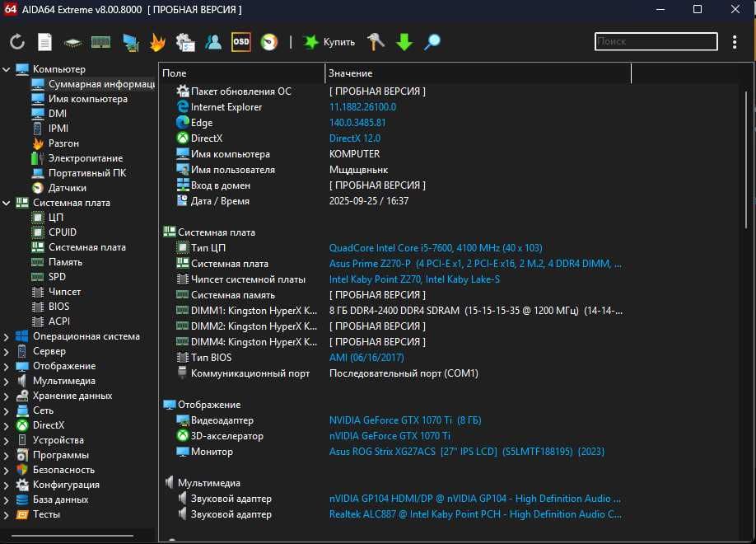The image size is (756, 544).
Task: Select the Тесты tree item
Action: click(38, 514)
